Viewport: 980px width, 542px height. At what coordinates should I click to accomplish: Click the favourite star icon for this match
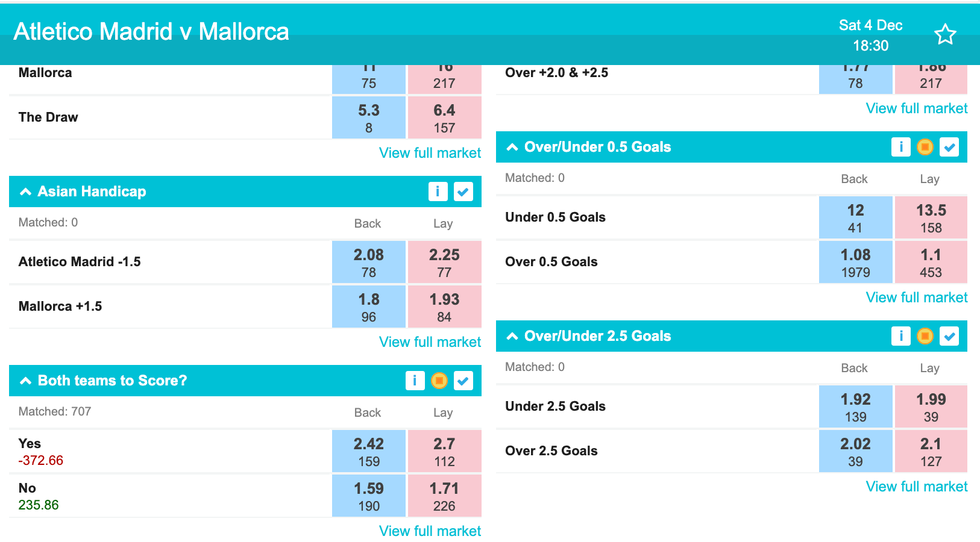[945, 34]
